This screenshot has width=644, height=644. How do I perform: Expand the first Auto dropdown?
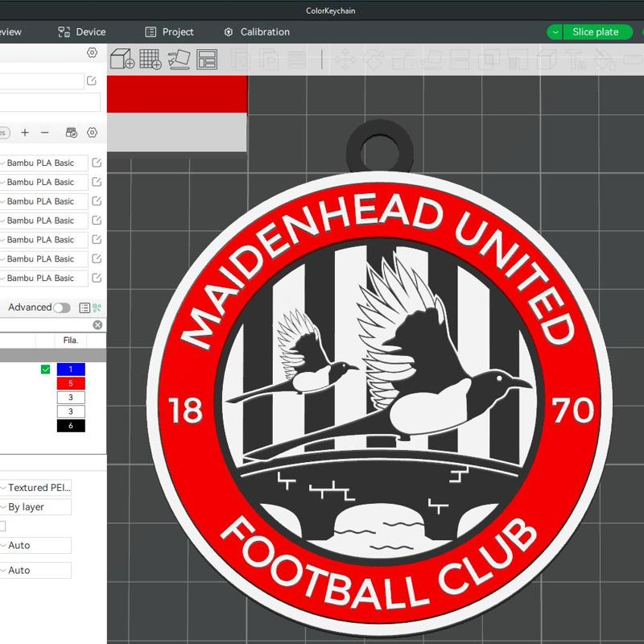point(36,545)
